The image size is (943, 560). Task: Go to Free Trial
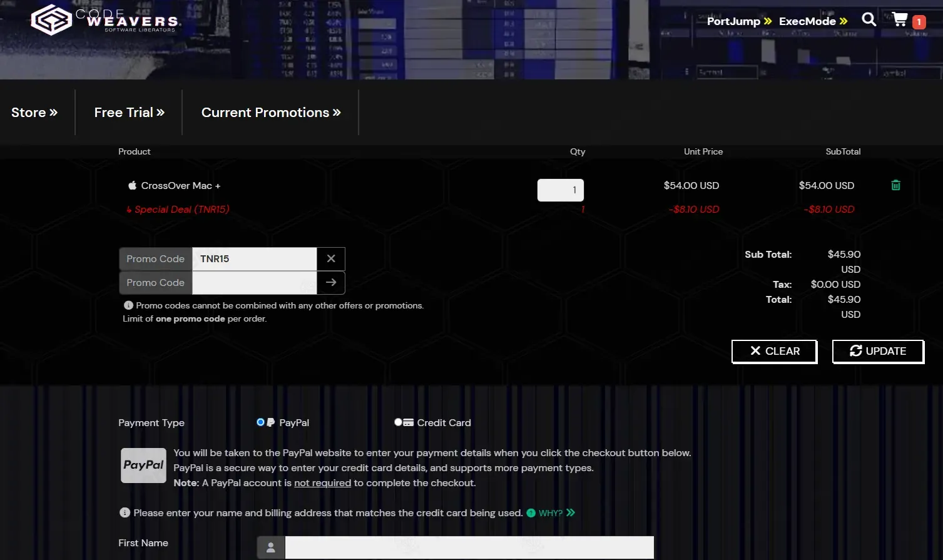130,113
